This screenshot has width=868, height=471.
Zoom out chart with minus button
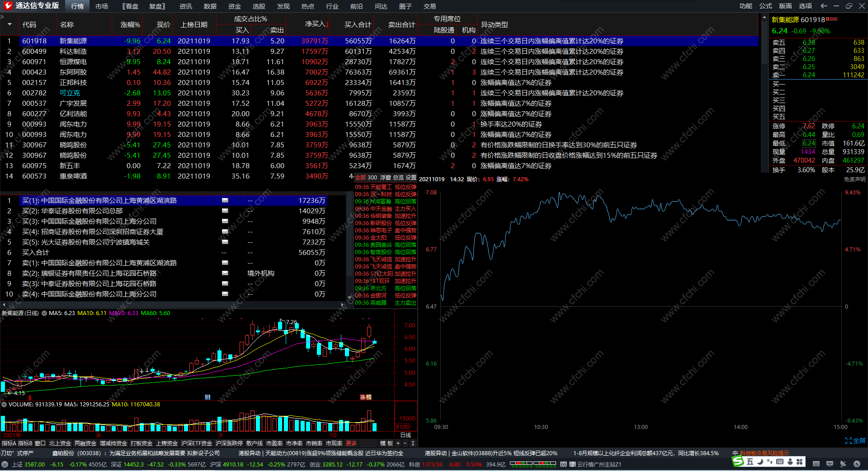[405, 443]
